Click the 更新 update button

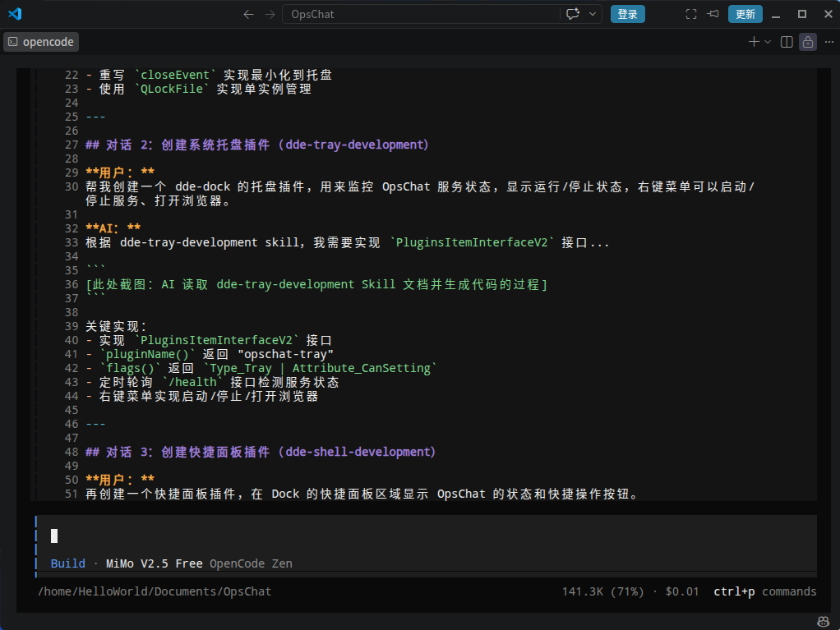click(745, 14)
